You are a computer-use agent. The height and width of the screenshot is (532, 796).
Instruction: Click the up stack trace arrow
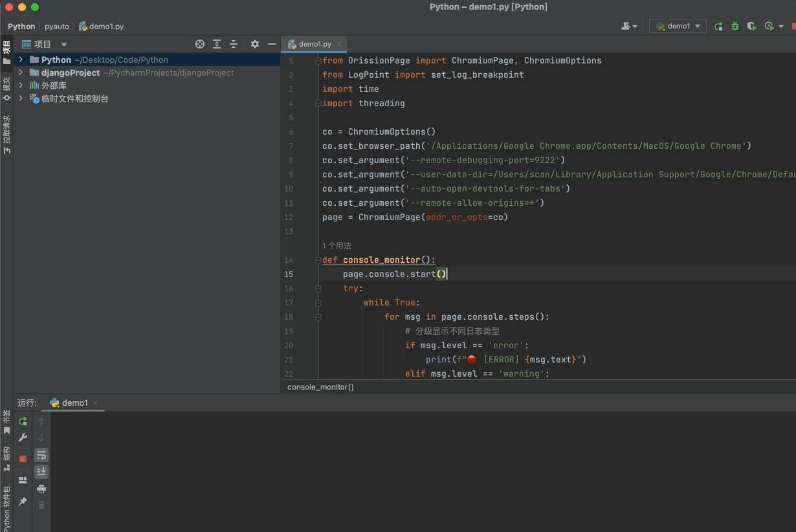41,421
